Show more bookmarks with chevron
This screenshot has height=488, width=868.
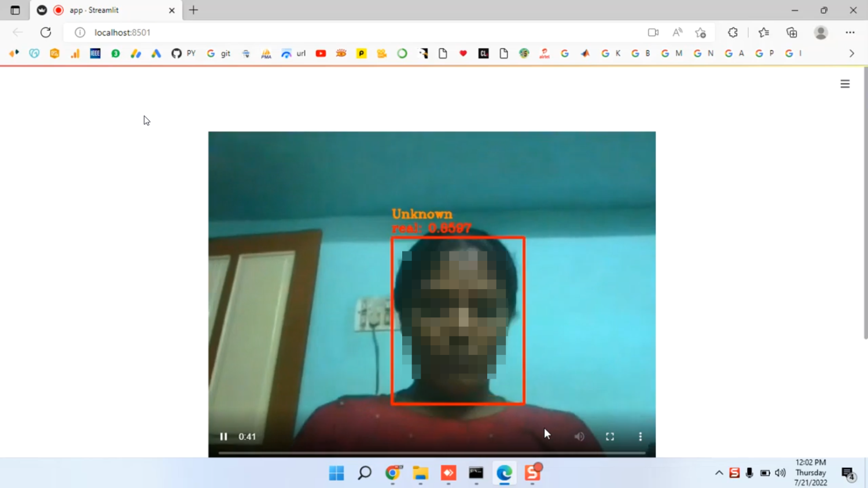851,53
